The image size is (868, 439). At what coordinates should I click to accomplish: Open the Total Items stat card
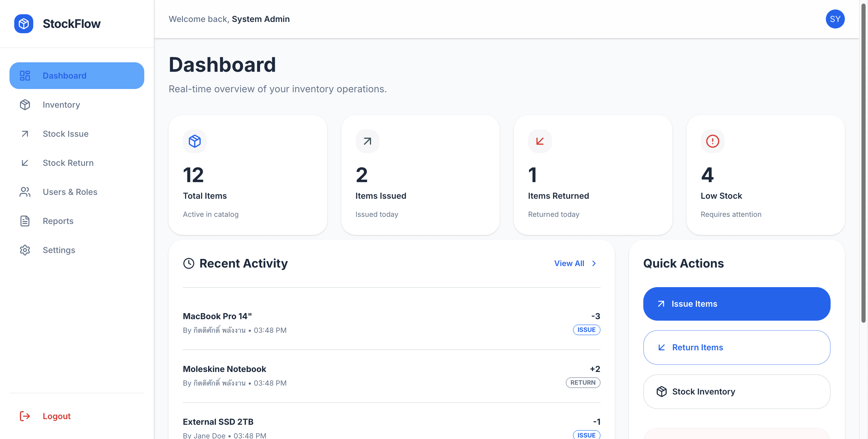click(x=248, y=175)
